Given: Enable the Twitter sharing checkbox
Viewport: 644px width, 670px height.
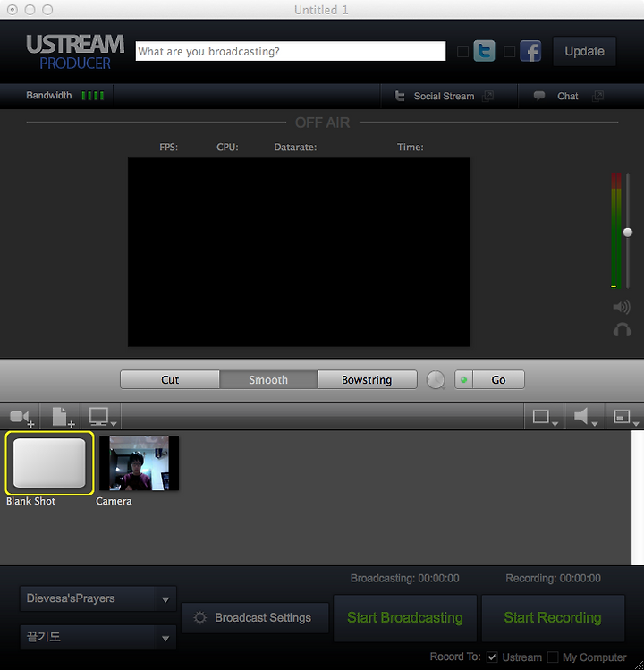Looking at the screenshot, I should coord(462,52).
